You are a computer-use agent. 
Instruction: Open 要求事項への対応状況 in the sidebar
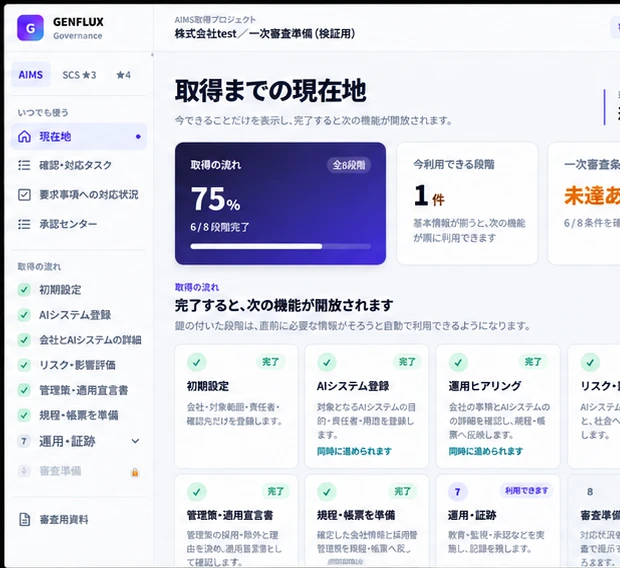click(x=78, y=195)
